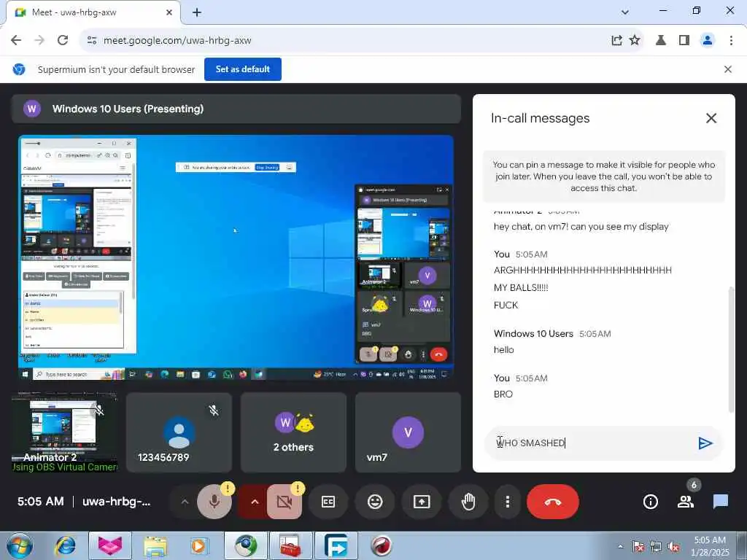This screenshot has height=560, width=747.
Task: Open a new browser tab
Action: (x=197, y=12)
